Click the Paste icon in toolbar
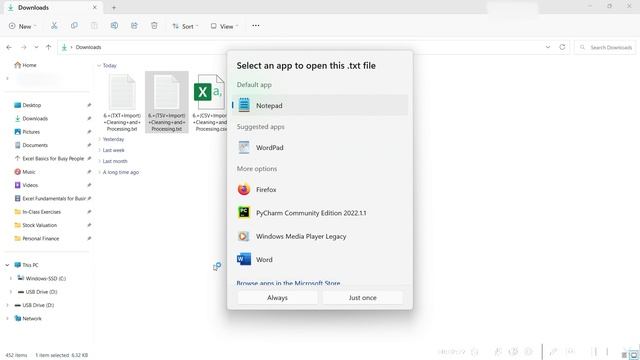 (x=94, y=26)
